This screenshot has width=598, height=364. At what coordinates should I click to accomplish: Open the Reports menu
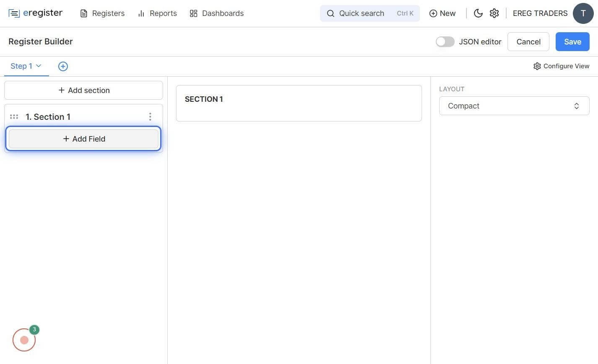coord(157,13)
